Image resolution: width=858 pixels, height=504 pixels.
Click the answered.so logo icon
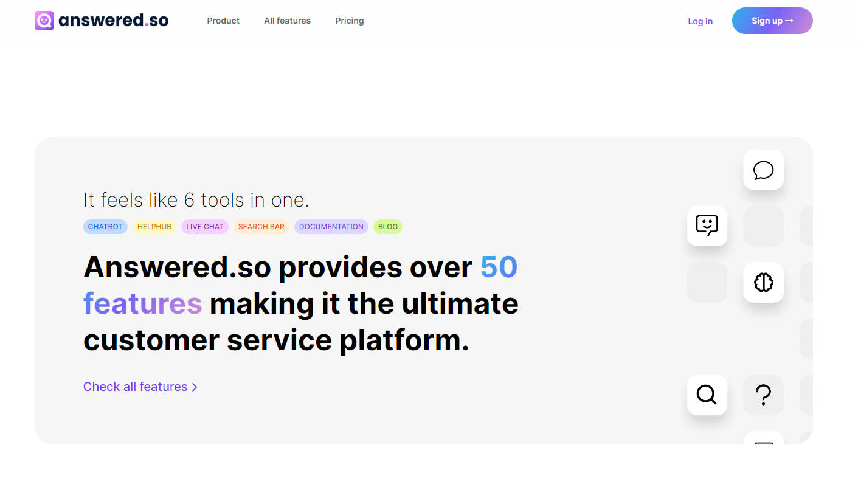[44, 21]
